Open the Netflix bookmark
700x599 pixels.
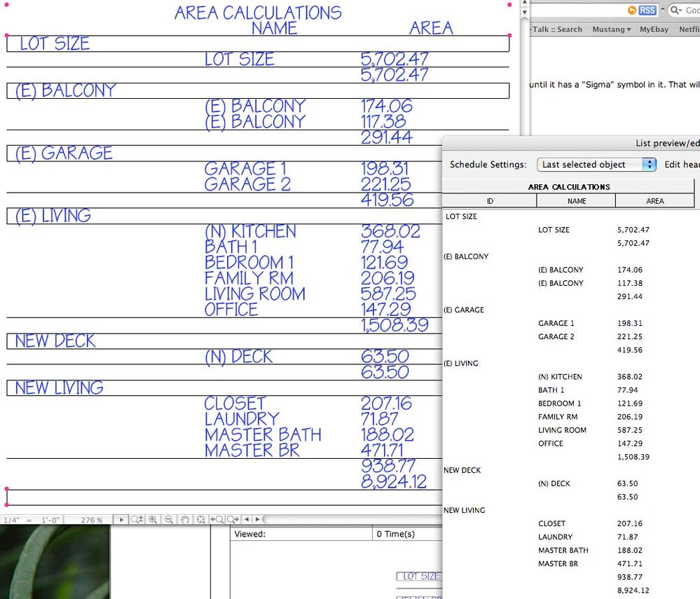pos(689,29)
